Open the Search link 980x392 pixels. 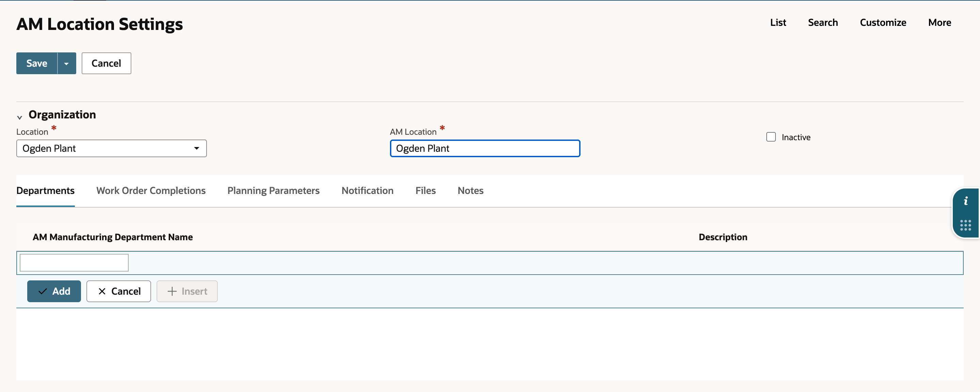[x=823, y=22]
